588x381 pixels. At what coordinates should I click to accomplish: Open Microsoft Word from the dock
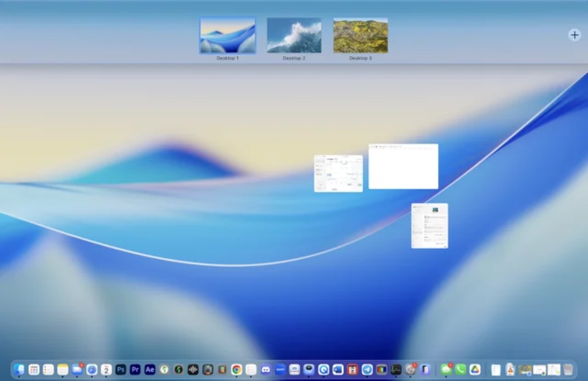click(338, 369)
